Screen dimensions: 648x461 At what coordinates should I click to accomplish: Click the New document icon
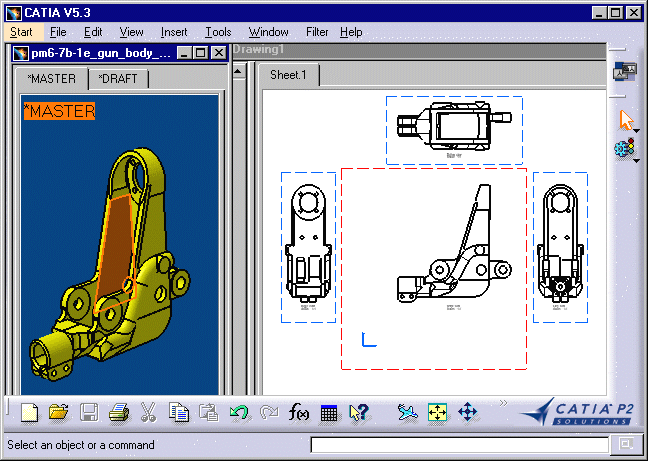(x=29, y=412)
